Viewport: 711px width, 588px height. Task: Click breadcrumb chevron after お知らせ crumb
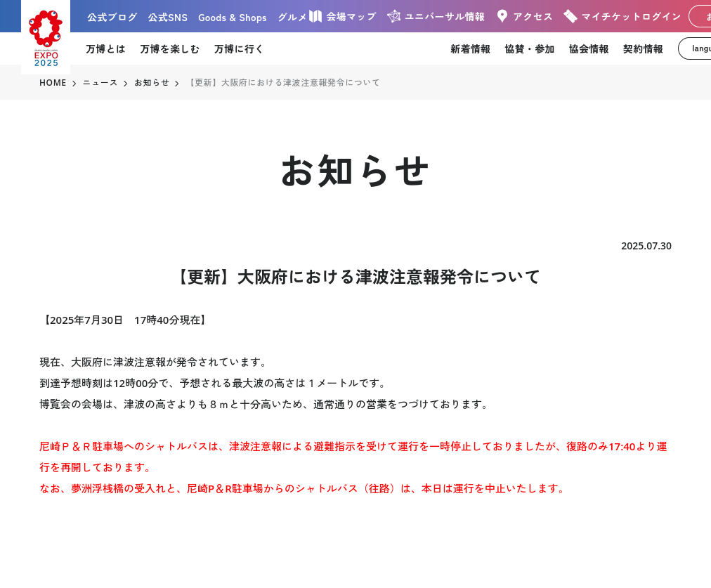177,84
